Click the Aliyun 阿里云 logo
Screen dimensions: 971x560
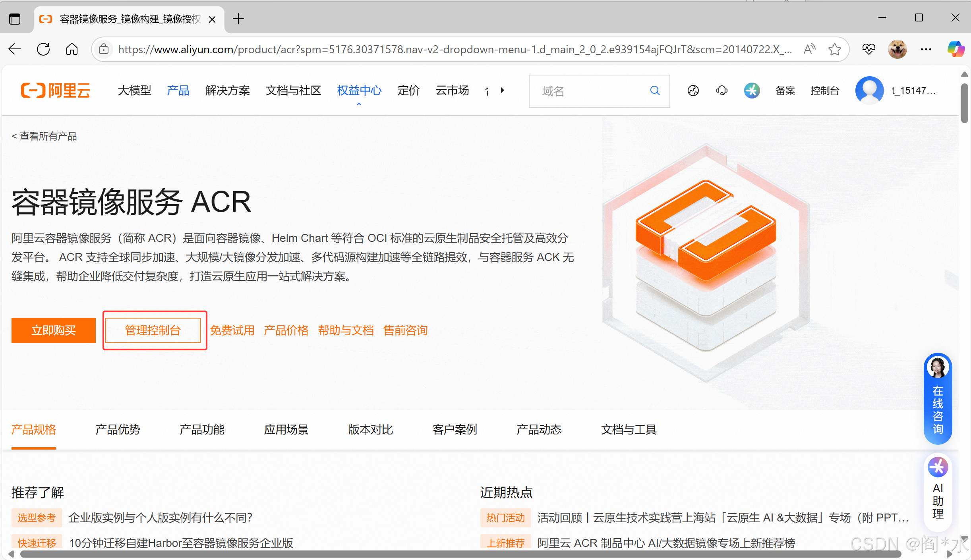(x=56, y=91)
